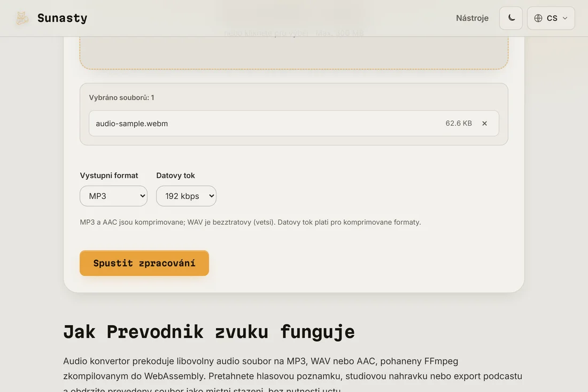
Task: Remove audio-sample.webm with the X icon
Action: click(484, 124)
